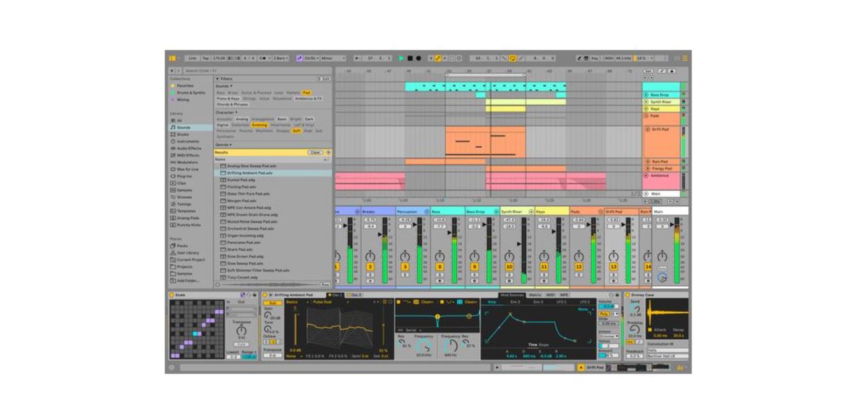Toggle track 13 activator on Drift Pad
The height and width of the screenshot is (397, 868).
tap(613, 267)
